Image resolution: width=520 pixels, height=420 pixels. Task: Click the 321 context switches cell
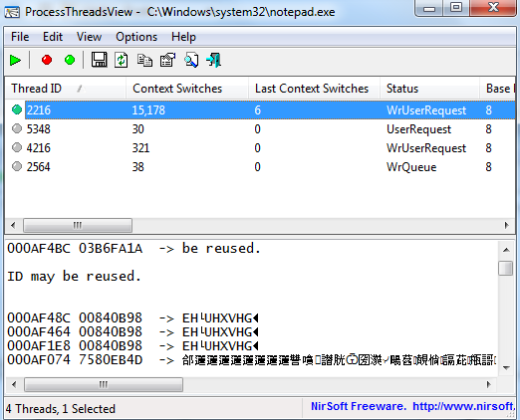click(x=140, y=147)
